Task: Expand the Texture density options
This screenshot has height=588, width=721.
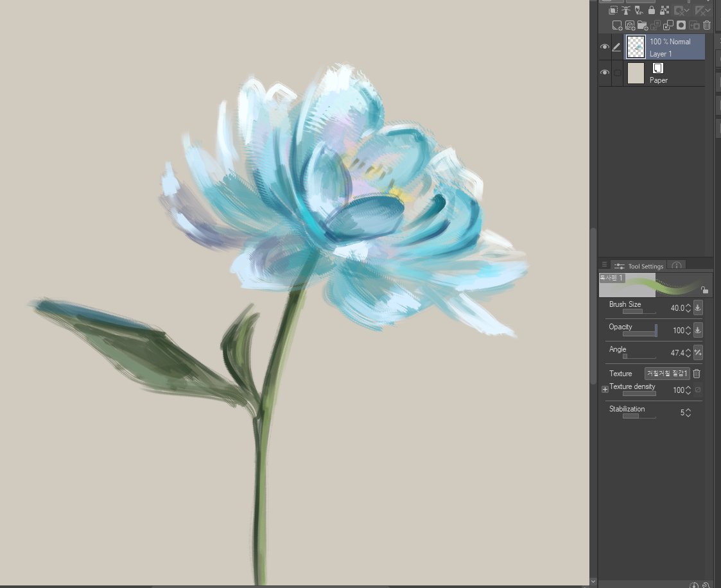Action: tap(605, 390)
